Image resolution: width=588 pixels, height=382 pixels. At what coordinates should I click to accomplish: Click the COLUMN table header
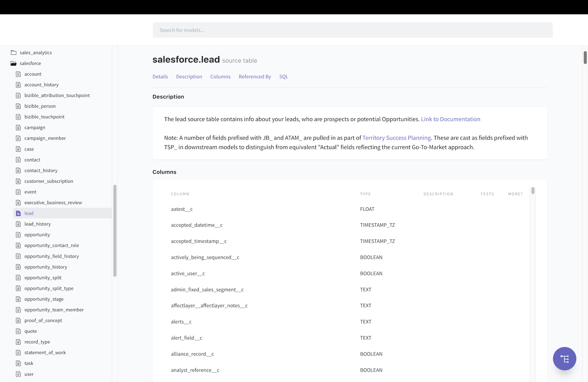coord(180,194)
